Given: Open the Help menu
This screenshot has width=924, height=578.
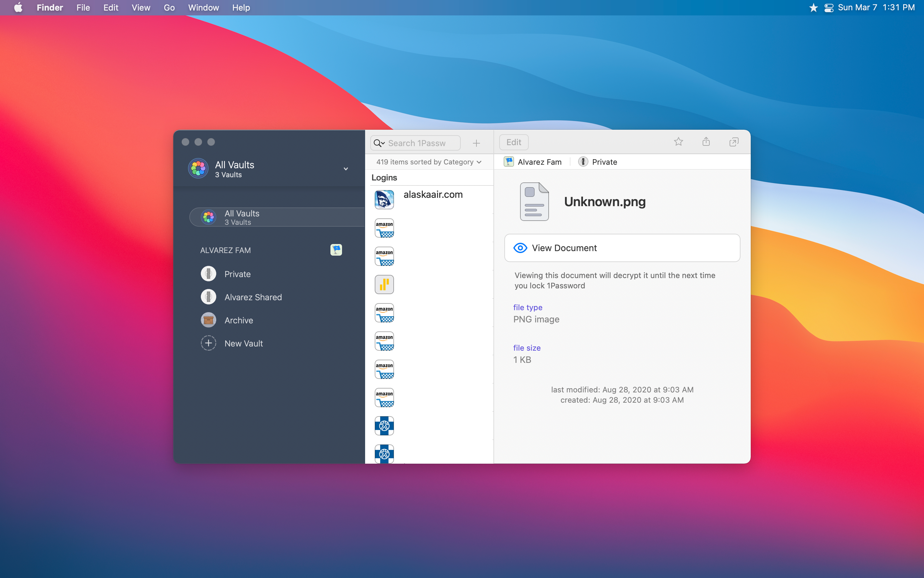Looking at the screenshot, I should pos(241,8).
